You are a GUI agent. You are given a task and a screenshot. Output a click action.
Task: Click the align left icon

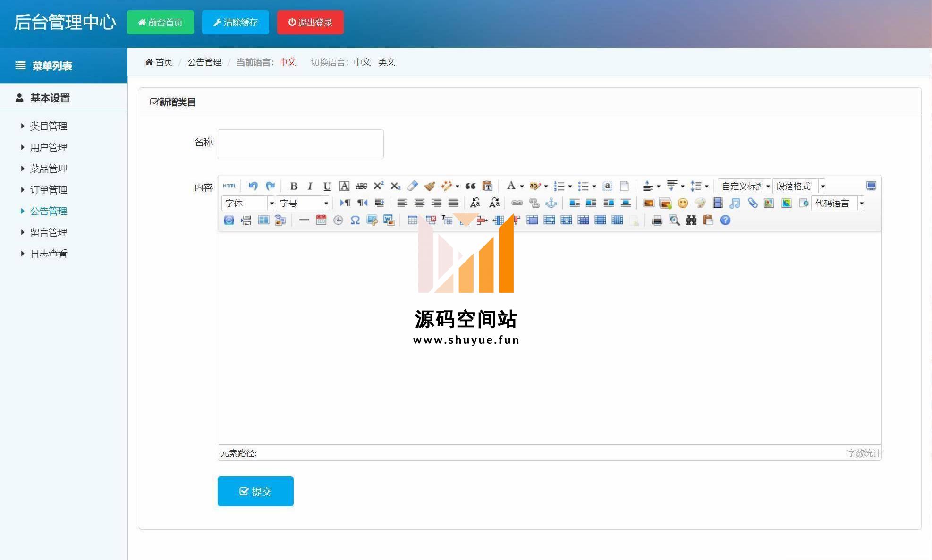pos(402,203)
